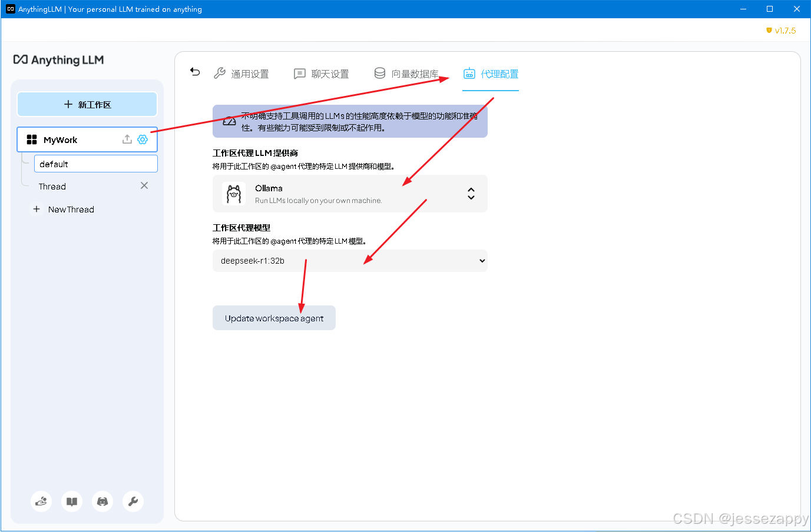Click the v1.7.5 version label
This screenshot has width=811, height=532.
(x=781, y=31)
